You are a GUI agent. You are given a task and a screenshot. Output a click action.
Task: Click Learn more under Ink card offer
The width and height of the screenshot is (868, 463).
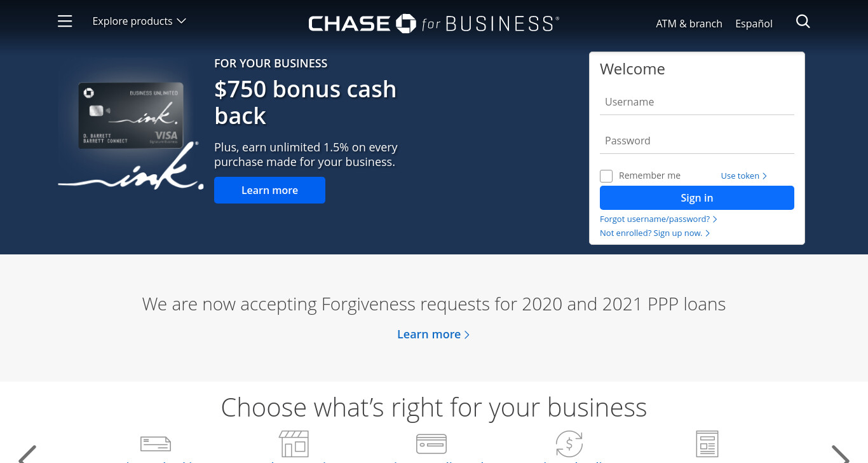[269, 190]
